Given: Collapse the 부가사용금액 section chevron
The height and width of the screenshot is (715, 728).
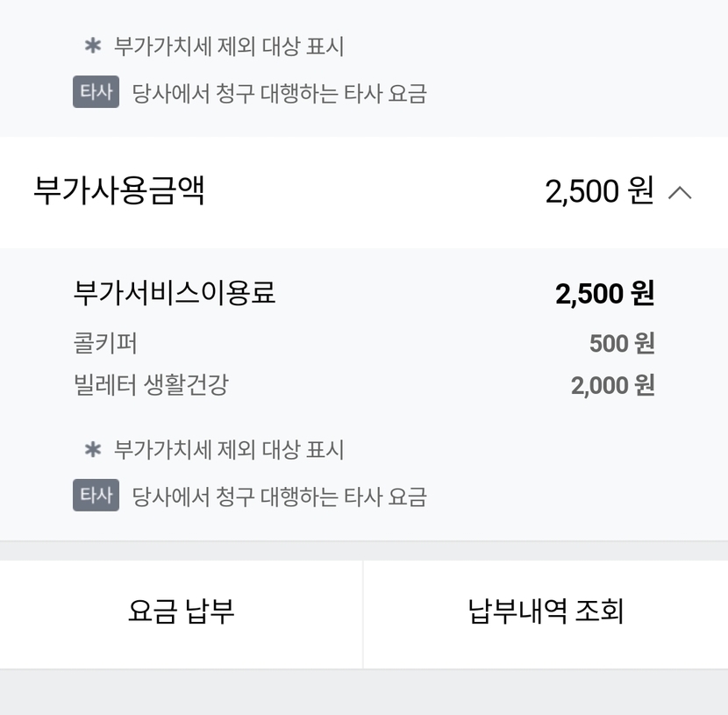Looking at the screenshot, I should [x=680, y=192].
